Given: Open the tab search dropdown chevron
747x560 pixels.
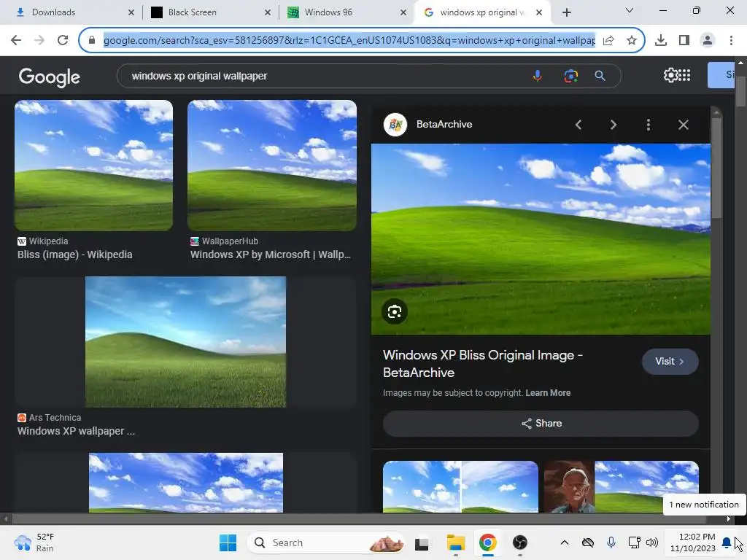Looking at the screenshot, I should tap(630, 10).
